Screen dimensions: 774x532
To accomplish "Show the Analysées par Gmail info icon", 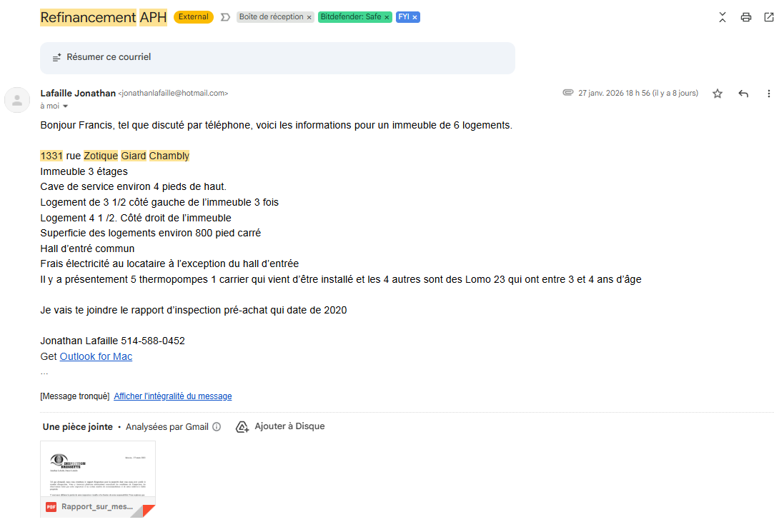I will [217, 427].
